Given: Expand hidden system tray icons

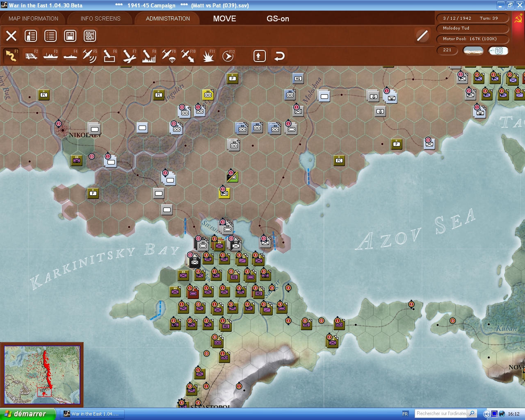Looking at the screenshot, I should (x=486, y=414).
